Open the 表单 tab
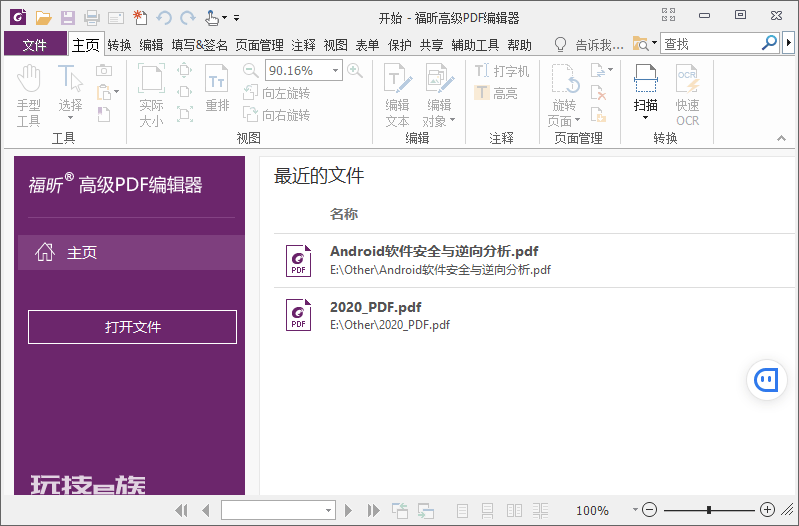799x526 pixels. tap(367, 45)
